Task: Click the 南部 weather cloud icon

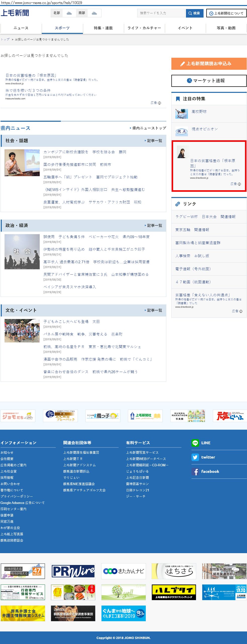Action: pos(94,13)
